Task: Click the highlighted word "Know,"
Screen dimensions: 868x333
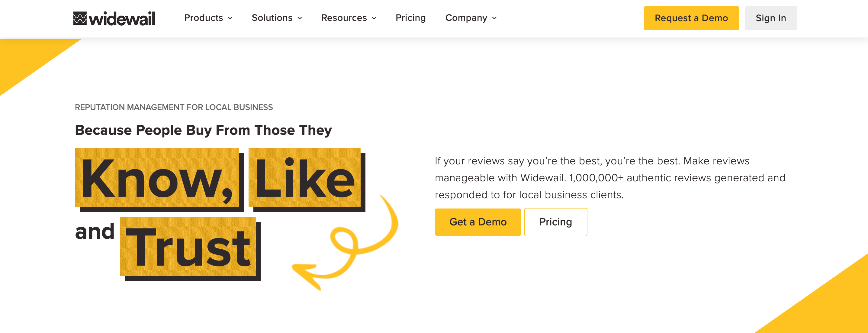Action: pyautogui.click(x=157, y=178)
